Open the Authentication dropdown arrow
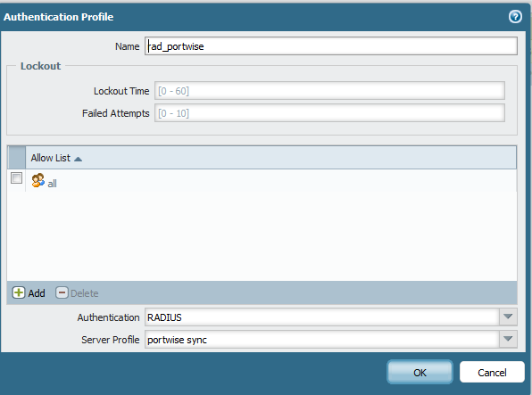The image size is (532, 395). click(x=508, y=317)
